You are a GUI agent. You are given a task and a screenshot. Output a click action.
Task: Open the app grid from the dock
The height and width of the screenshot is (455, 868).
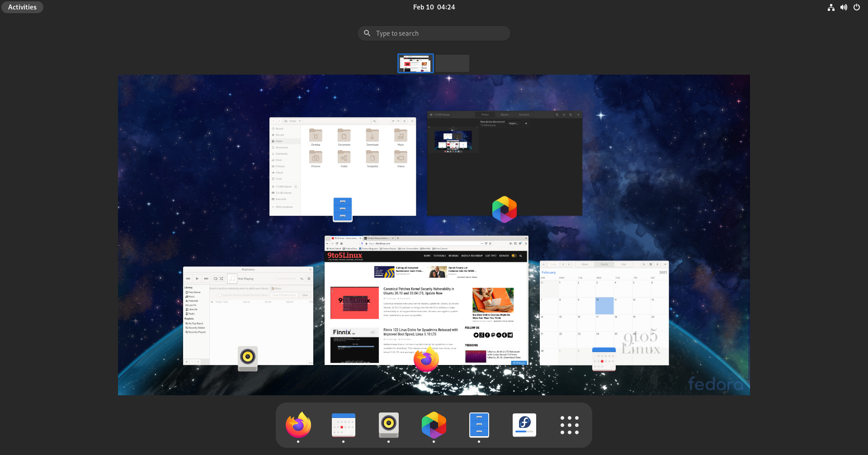point(569,425)
